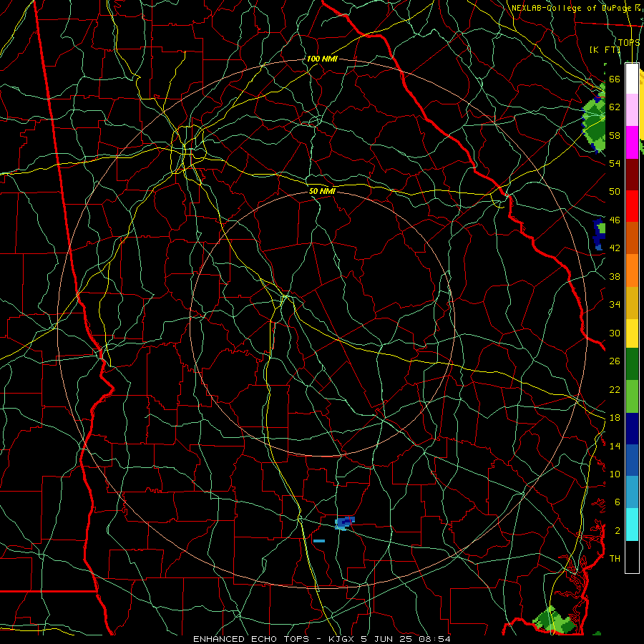Image resolution: width=644 pixels, height=644 pixels.
Task: Click the white swatch in the tops legend
Action: point(632,79)
